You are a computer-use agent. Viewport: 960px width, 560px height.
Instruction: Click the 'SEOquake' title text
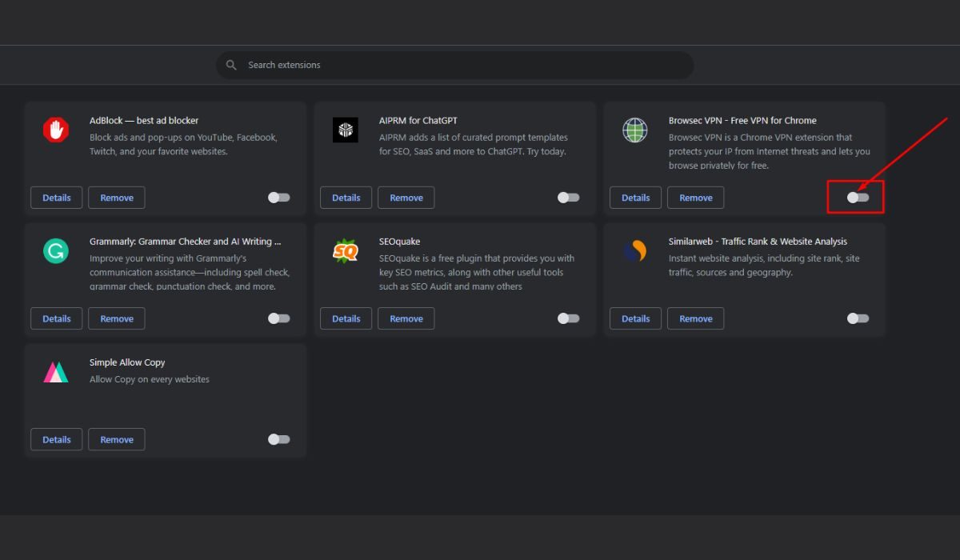(x=399, y=242)
